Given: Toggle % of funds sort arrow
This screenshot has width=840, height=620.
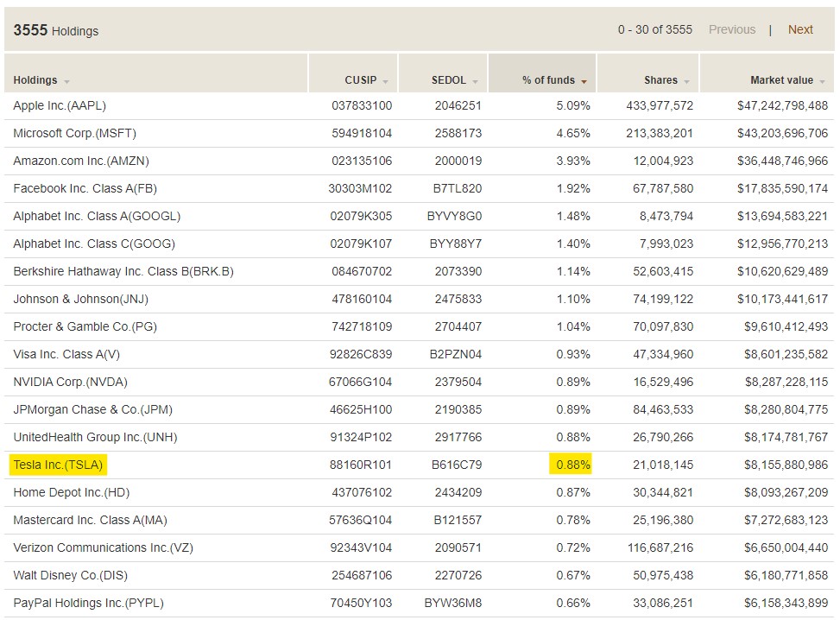Looking at the screenshot, I should pos(584,82).
